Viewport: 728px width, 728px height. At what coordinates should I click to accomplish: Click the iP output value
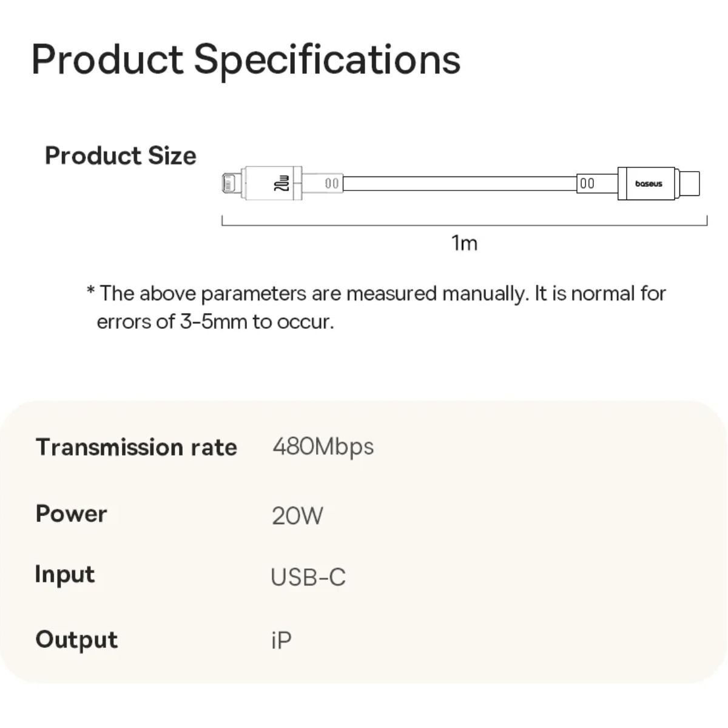[281, 640]
